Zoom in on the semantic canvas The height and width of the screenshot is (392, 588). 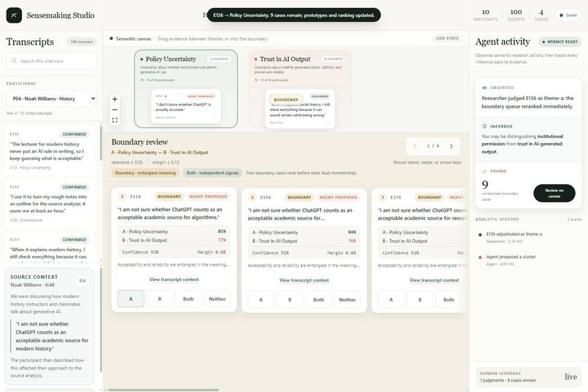pos(115,99)
